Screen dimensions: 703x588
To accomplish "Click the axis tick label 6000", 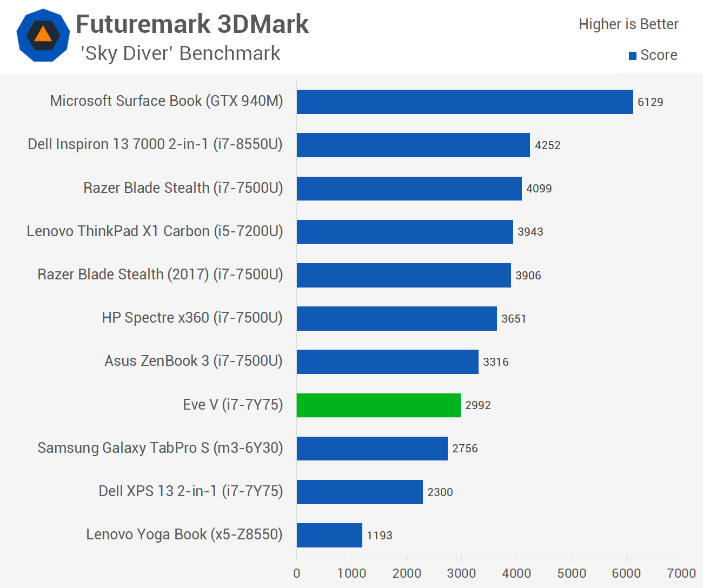I will [626, 573].
